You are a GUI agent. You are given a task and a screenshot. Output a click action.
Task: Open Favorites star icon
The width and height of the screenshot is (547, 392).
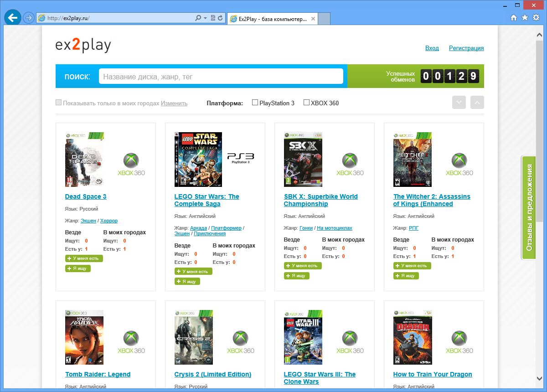(x=525, y=18)
